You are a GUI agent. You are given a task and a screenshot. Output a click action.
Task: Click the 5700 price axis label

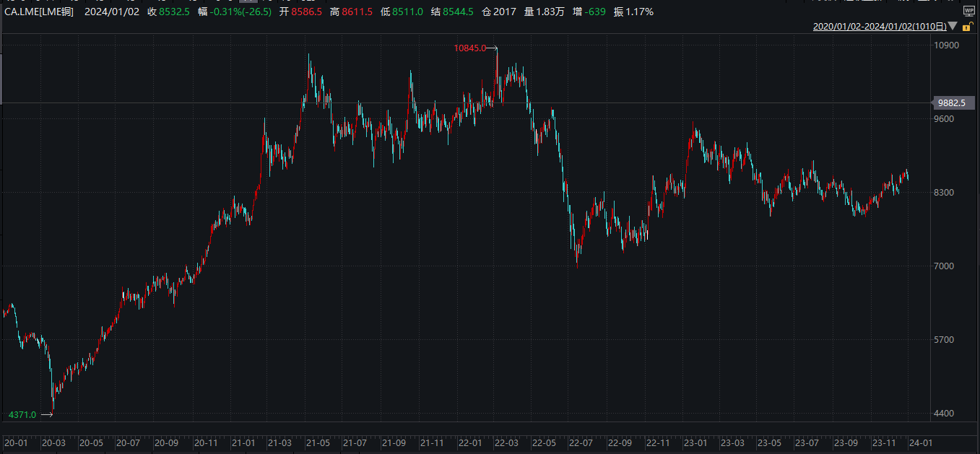point(945,340)
